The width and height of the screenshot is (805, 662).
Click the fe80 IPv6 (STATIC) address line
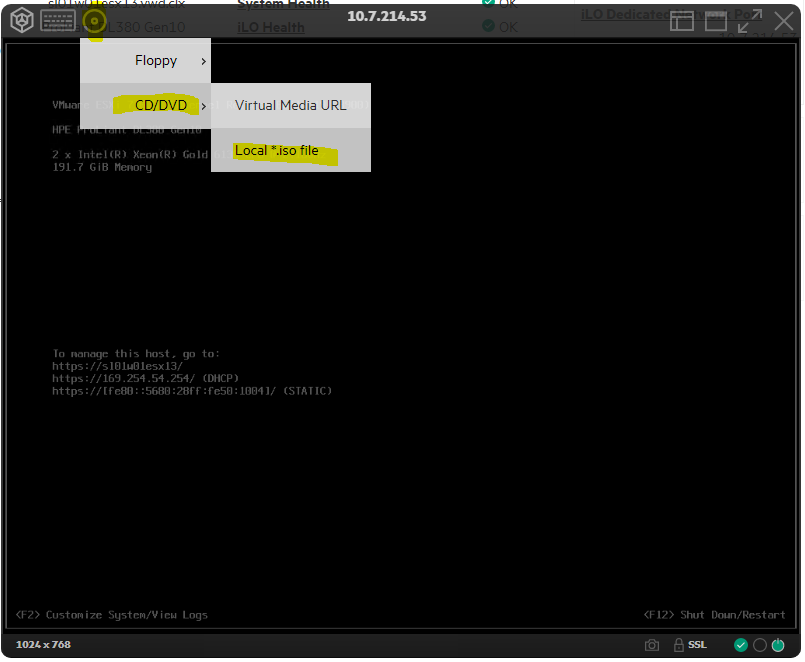coord(192,391)
